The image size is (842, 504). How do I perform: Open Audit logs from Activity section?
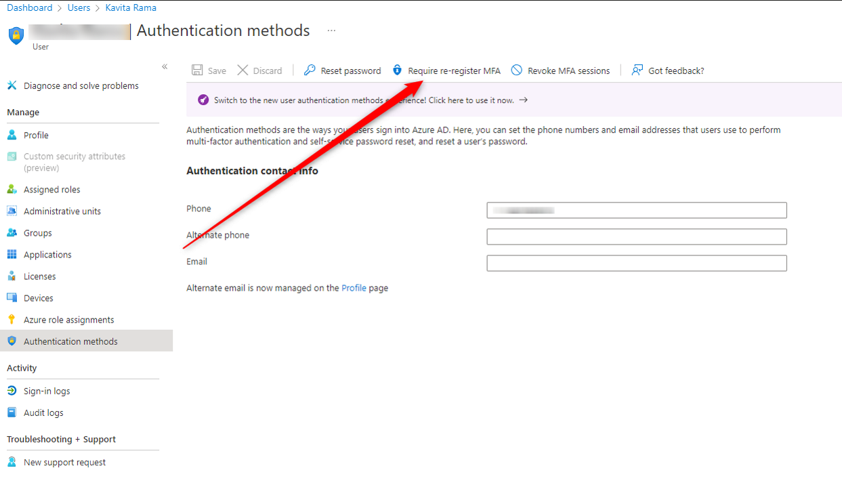[x=43, y=413]
